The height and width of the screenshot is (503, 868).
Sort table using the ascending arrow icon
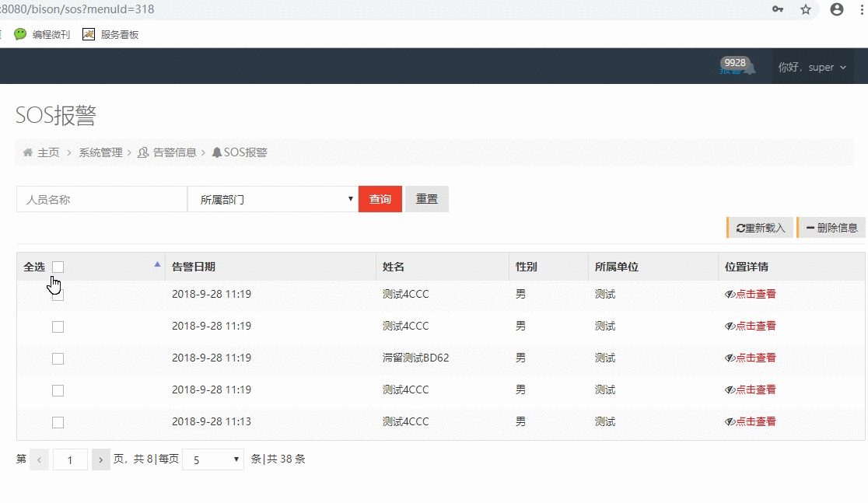157,264
